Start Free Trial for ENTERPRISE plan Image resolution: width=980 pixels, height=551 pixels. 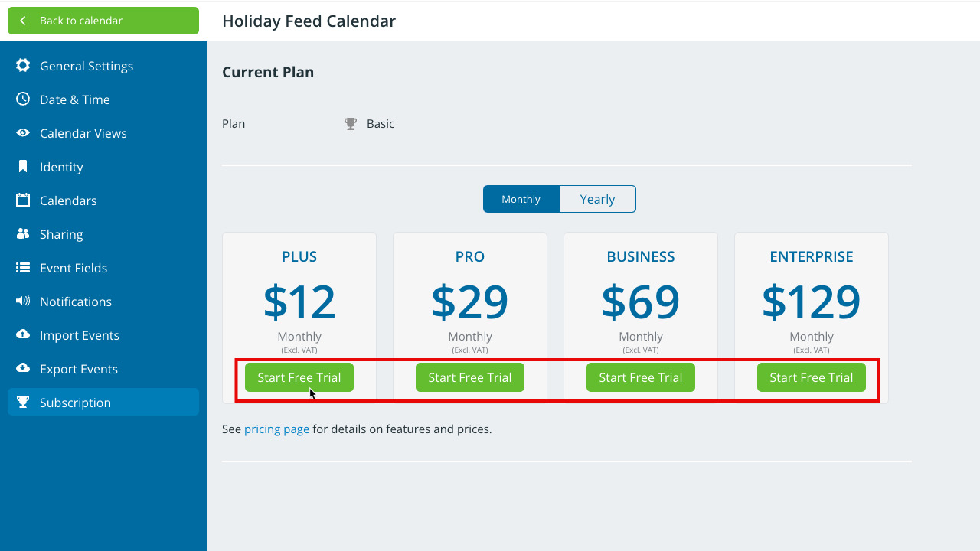click(812, 377)
